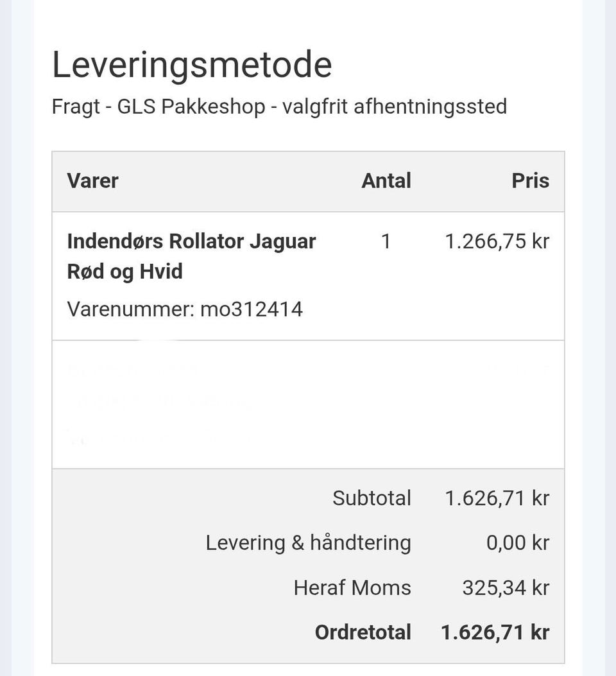
Task: Click the Varer column header
Action: (92, 180)
